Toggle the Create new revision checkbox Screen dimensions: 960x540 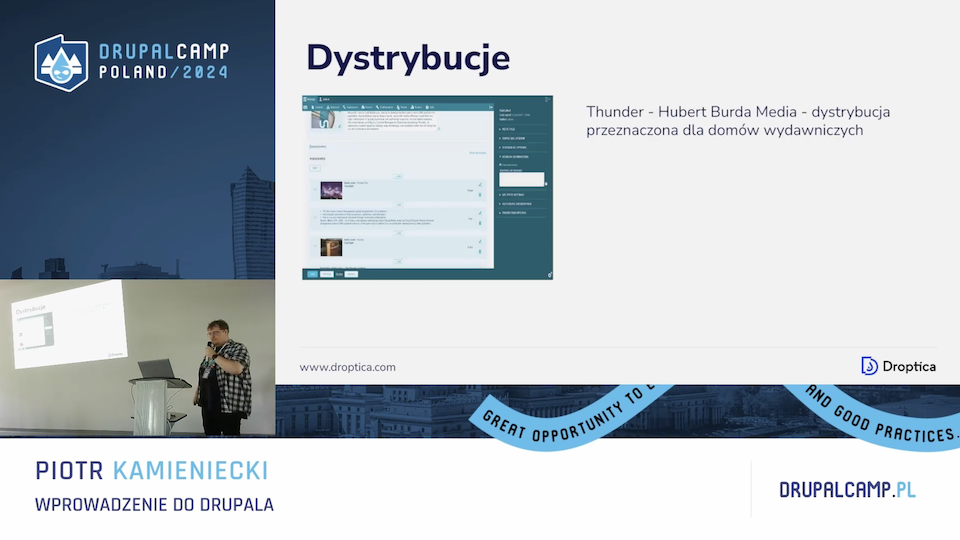tap(500, 165)
